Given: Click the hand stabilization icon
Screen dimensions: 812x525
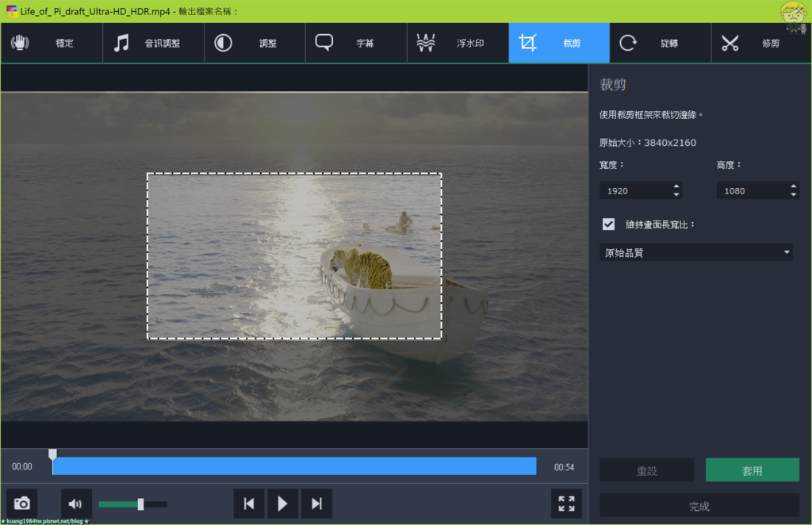Looking at the screenshot, I should [x=20, y=43].
